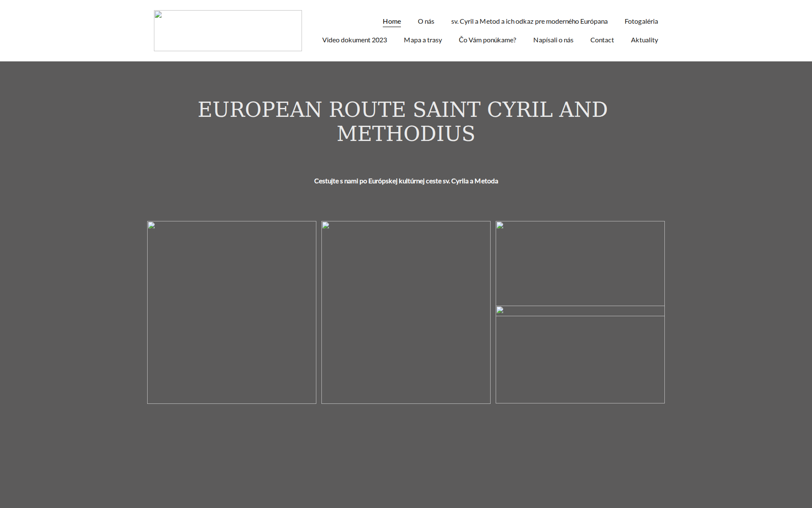The image size is (812, 508).
Task: Click the Cestujte s nami tagline text
Action: (x=406, y=181)
